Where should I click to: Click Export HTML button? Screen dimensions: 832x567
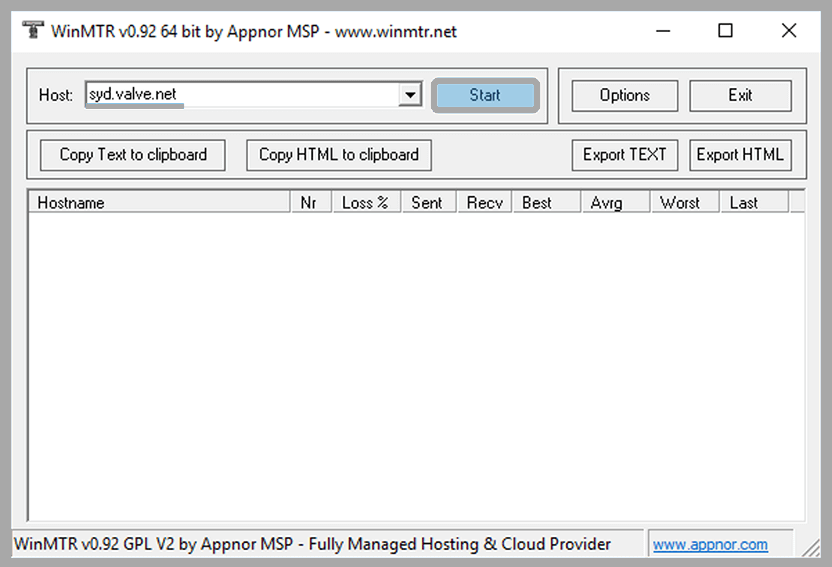coord(740,155)
